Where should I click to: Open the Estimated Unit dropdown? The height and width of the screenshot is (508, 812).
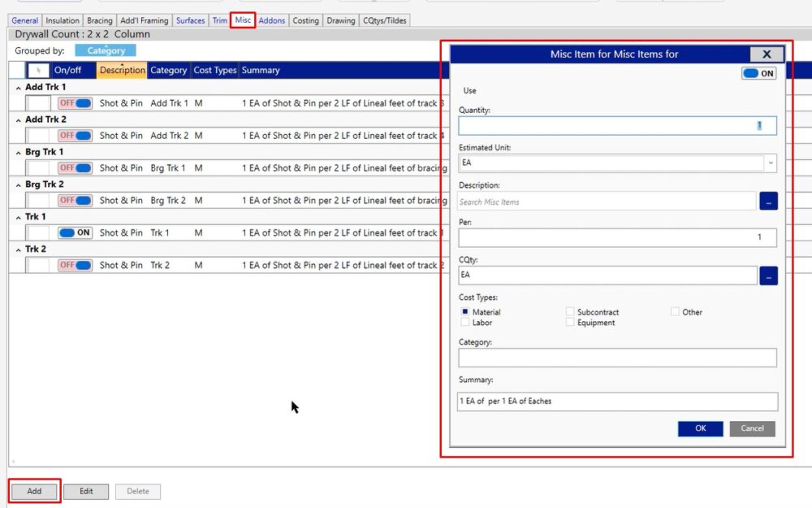(x=770, y=163)
